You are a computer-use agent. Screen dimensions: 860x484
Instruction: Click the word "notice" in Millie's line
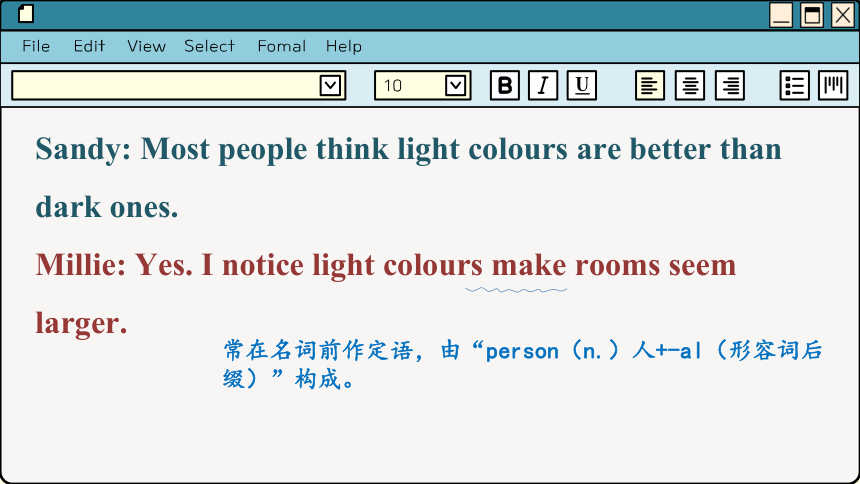[263, 265]
